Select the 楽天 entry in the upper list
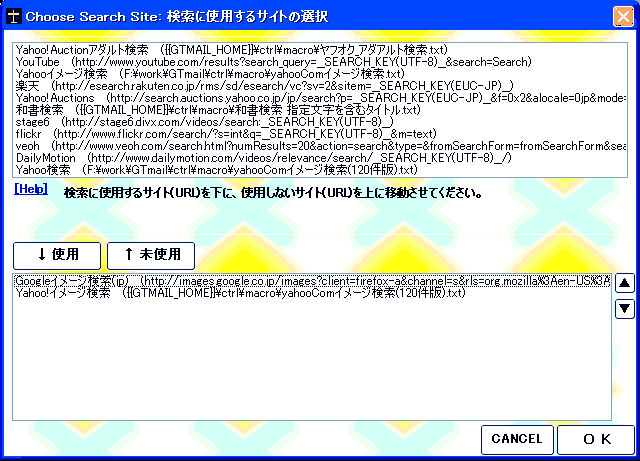This screenshot has height=461, width=640. click(x=320, y=86)
